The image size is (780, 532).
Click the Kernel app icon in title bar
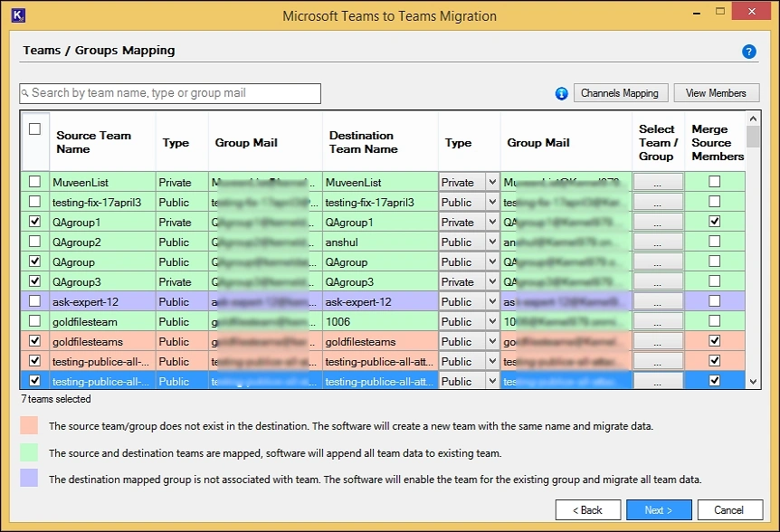18,15
